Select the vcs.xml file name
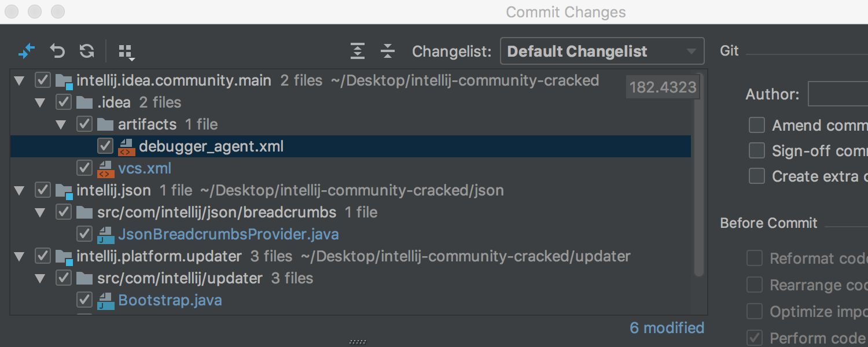The height and width of the screenshot is (347, 868). tap(145, 169)
